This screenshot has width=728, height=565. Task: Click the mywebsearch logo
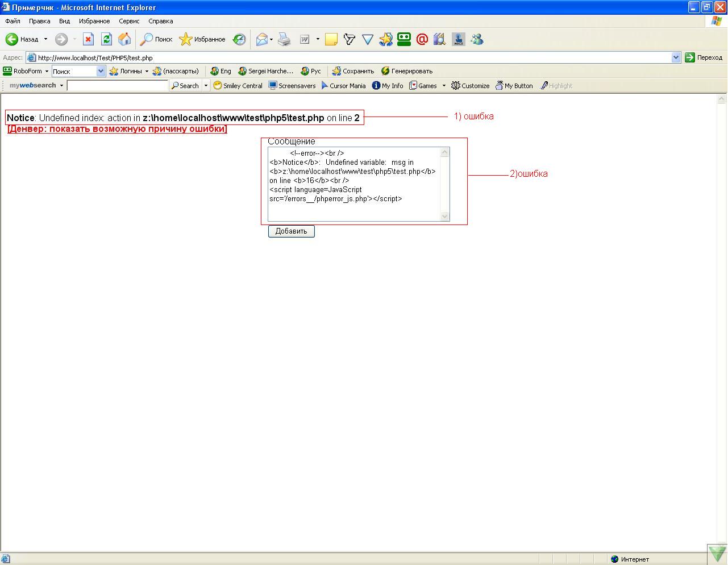(33, 86)
